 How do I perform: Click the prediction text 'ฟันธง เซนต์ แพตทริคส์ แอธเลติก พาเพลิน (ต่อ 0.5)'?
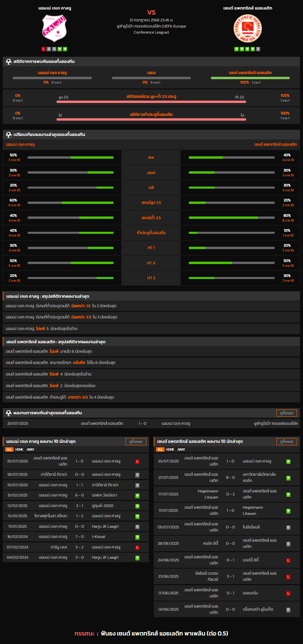(x=165, y=633)
